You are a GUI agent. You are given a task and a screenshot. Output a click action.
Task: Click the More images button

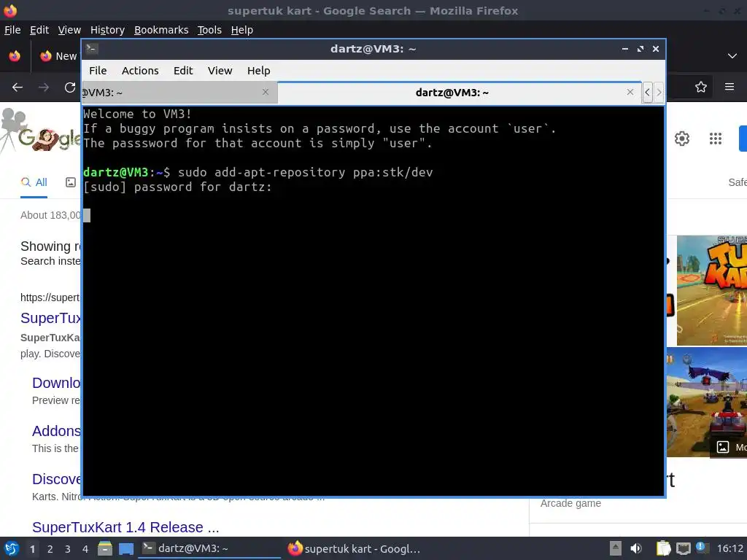coord(729,447)
